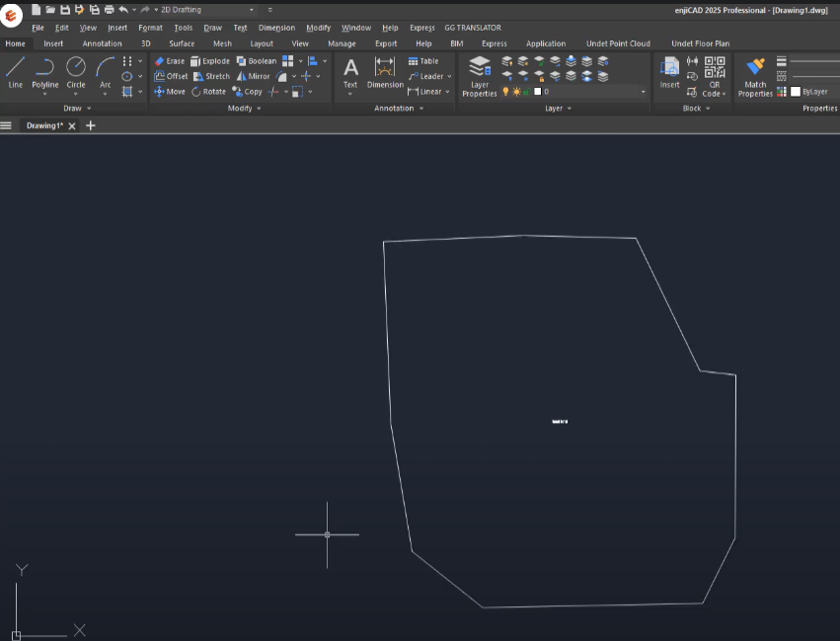
Task: Toggle the layer freeze sun icon
Action: 516,92
